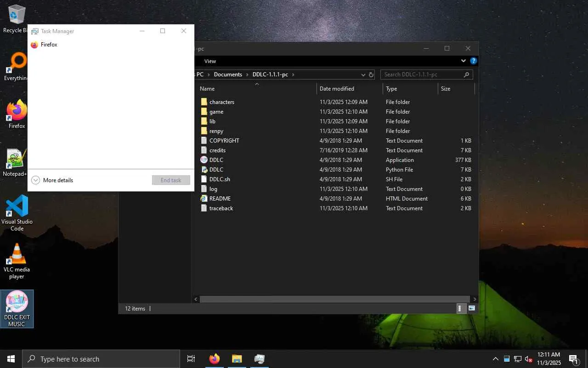
Task: Click the 12 items status text
Action: click(x=135, y=309)
